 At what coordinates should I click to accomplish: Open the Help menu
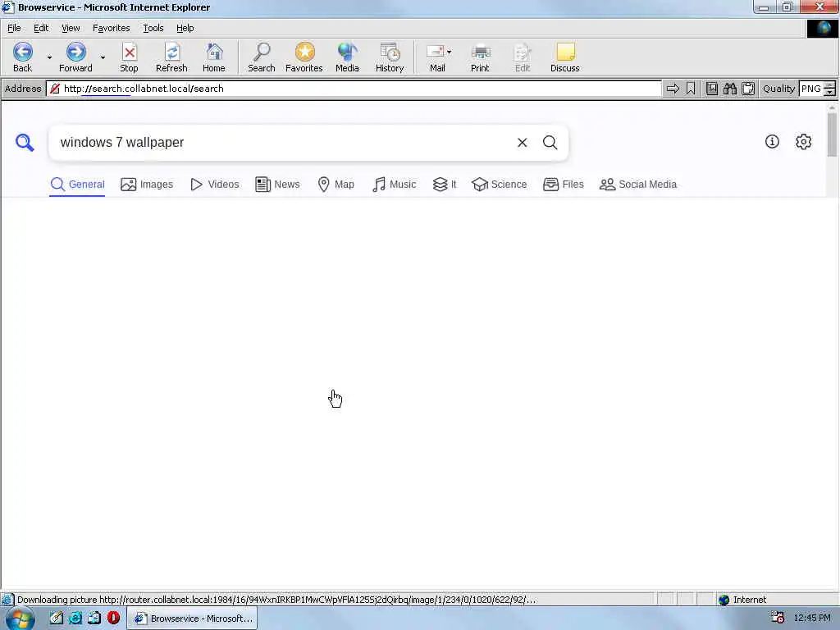(x=185, y=28)
